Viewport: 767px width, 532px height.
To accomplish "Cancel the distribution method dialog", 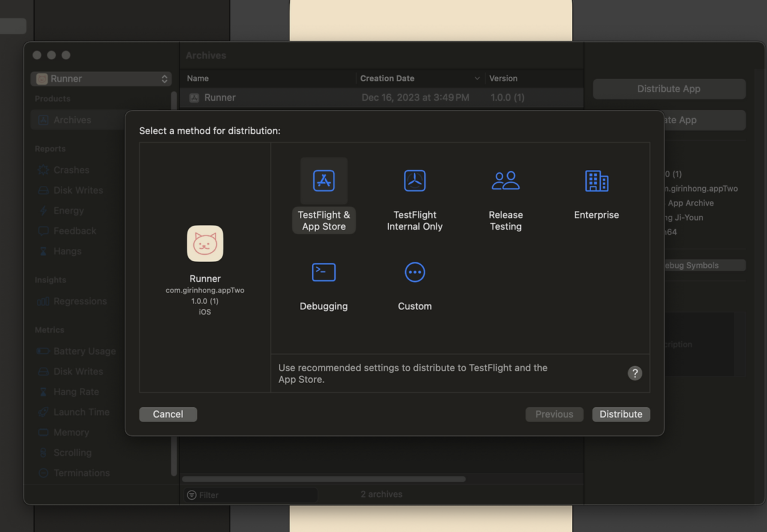I will coord(168,414).
